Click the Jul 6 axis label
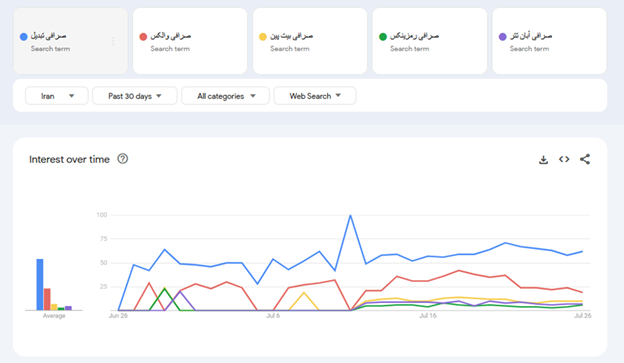Image resolution: width=624 pixels, height=363 pixels. pyautogui.click(x=273, y=316)
